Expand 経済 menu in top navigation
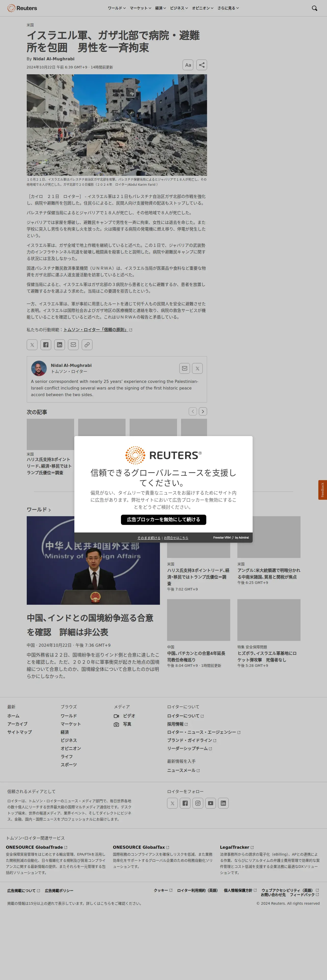 pyautogui.click(x=161, y=8)
